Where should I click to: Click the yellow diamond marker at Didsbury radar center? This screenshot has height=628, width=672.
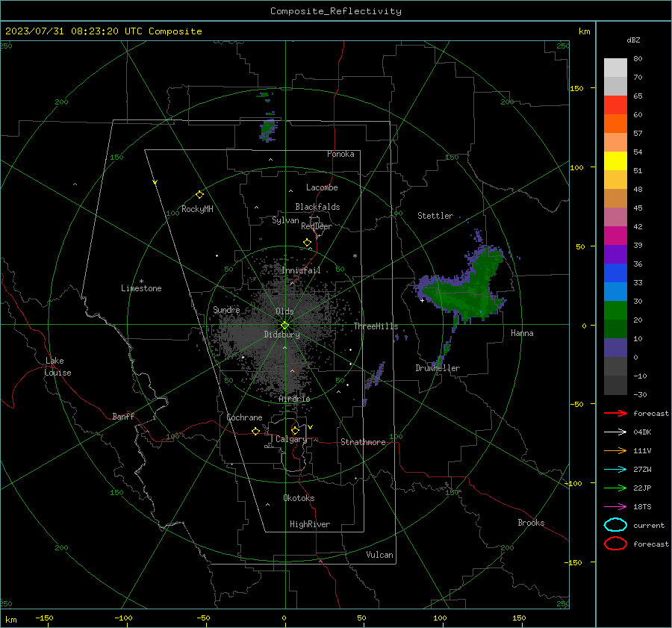coord(285,326)
